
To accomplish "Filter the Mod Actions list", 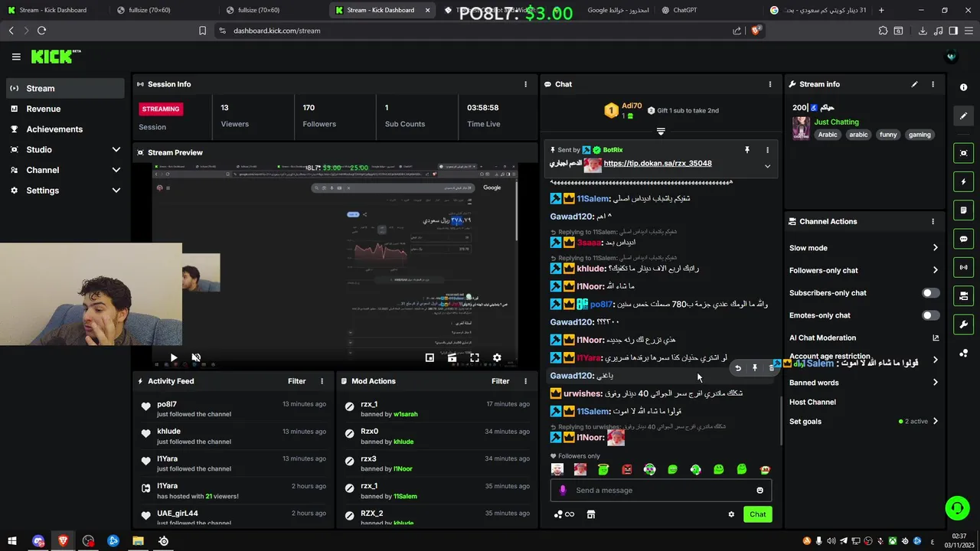I will [x=500, y=381].
